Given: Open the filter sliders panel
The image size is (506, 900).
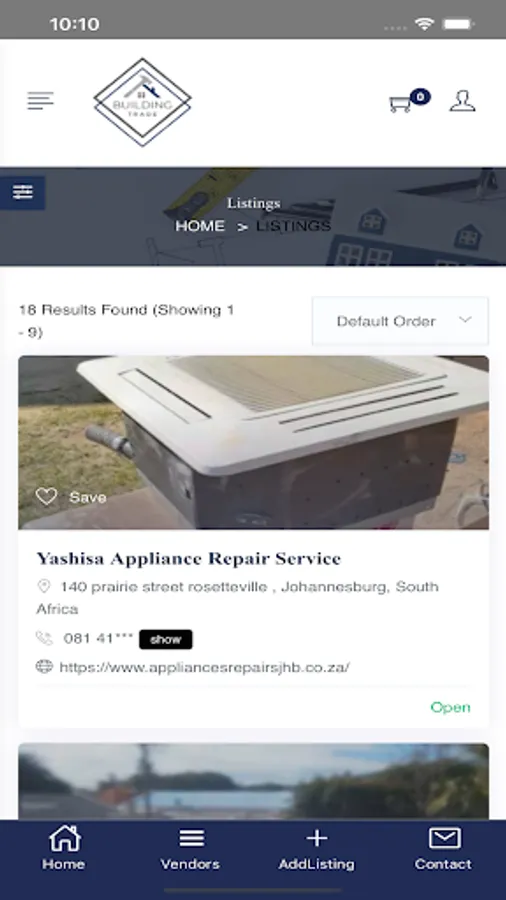Looking at the screenshot, I should [22, 192].
